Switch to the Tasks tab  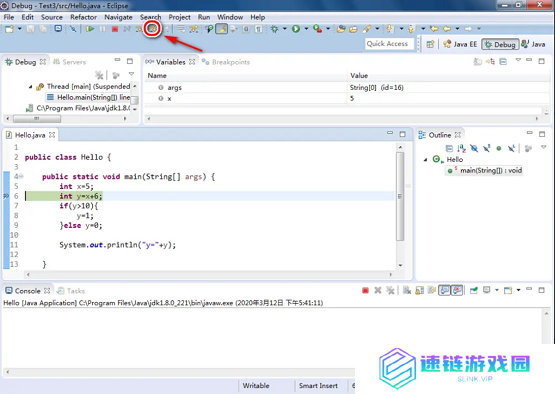(x=71, y=291)
